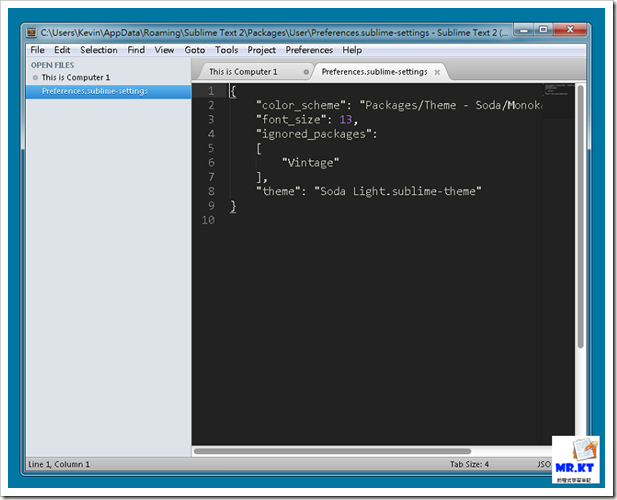Open the Tools menu
The height and width of the screenshot is (500, 617).
(x=226, y=50)
